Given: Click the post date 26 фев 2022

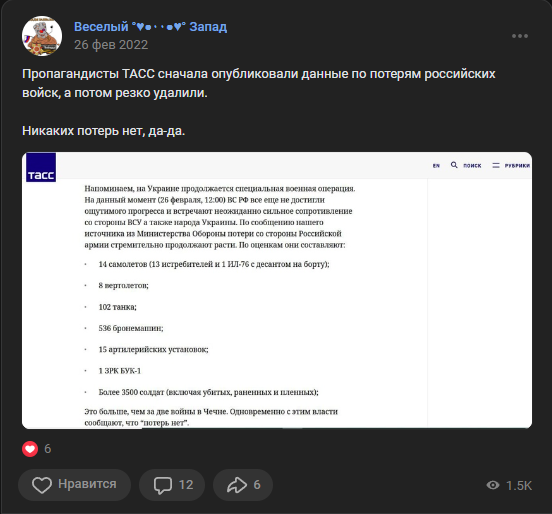Looking at the screenshot, I should tap(111, 45).
